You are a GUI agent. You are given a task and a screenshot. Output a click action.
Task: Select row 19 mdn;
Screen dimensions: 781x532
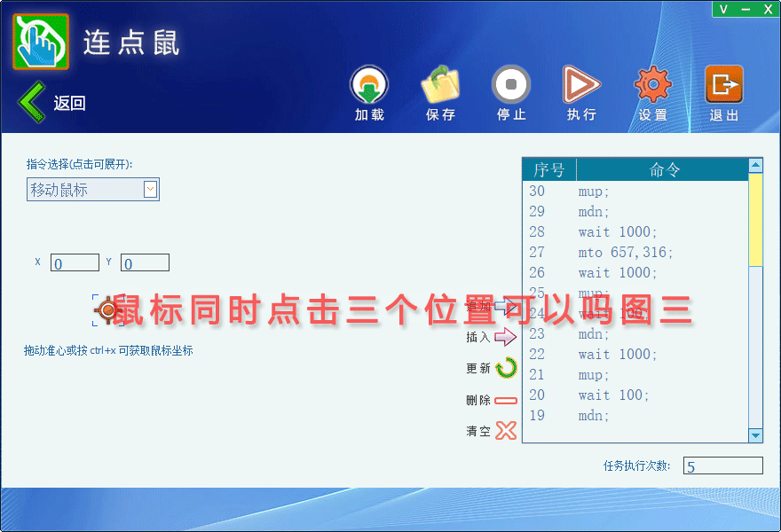[635, 416]
